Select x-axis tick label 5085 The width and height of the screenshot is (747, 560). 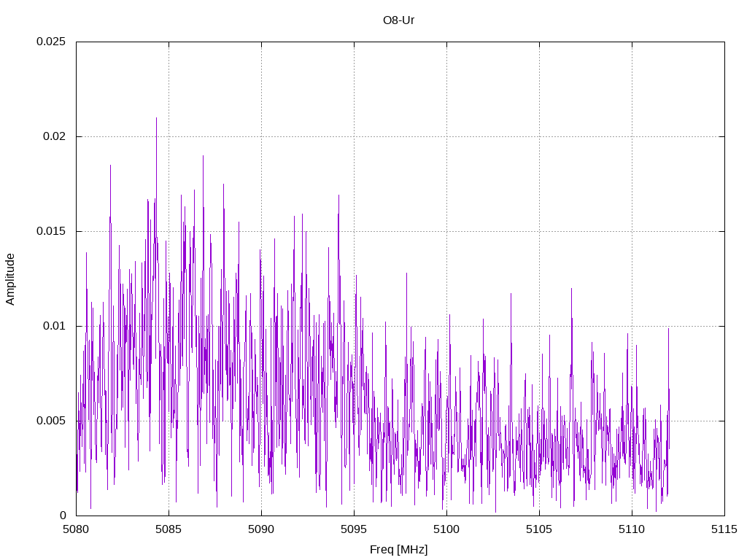[169, 529]
